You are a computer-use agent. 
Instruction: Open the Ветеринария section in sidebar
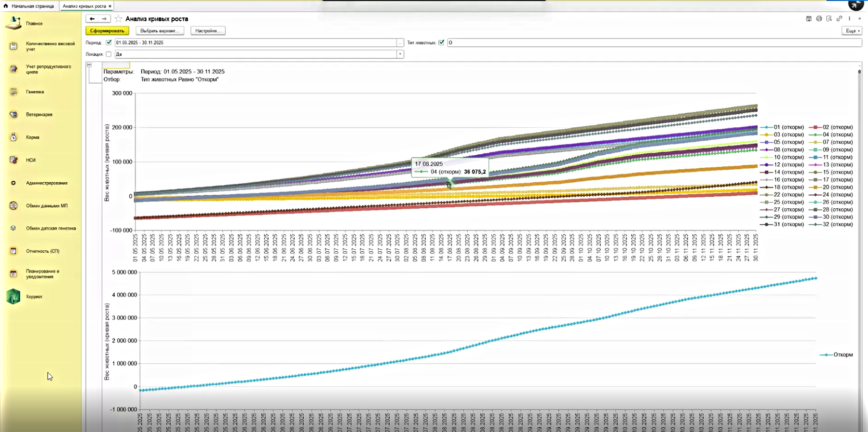[39, 115]
